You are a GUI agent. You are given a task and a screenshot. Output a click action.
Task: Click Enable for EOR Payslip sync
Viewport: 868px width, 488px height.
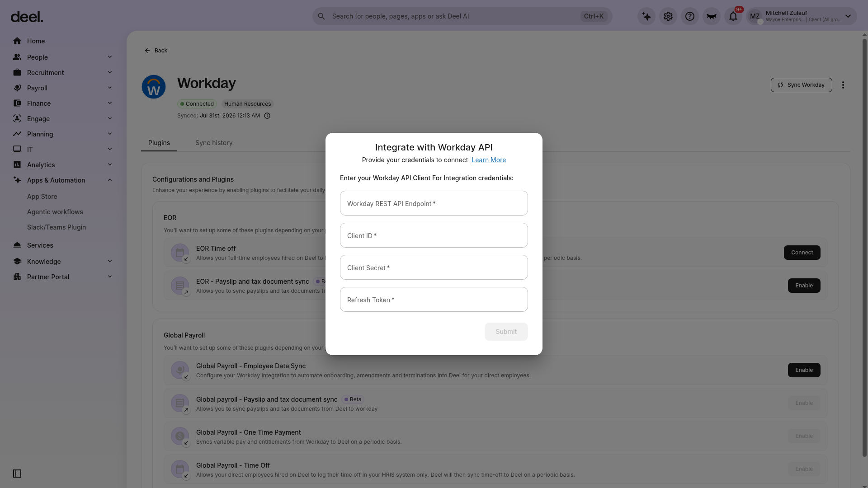[x=804, y=286]
